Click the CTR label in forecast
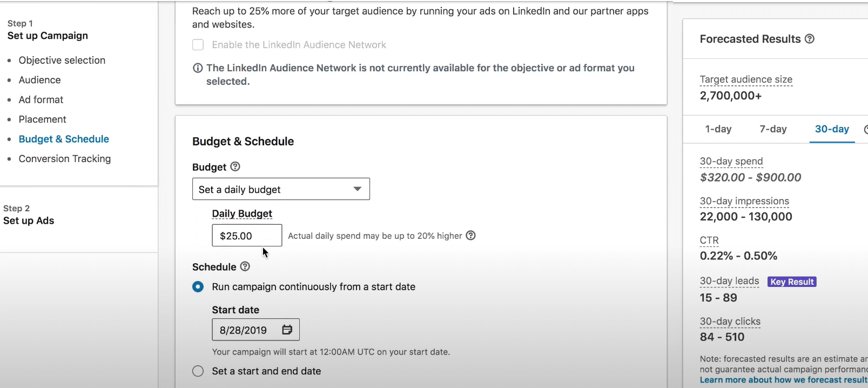This screenshot has height=388, width=868. [x=709, y=240]
